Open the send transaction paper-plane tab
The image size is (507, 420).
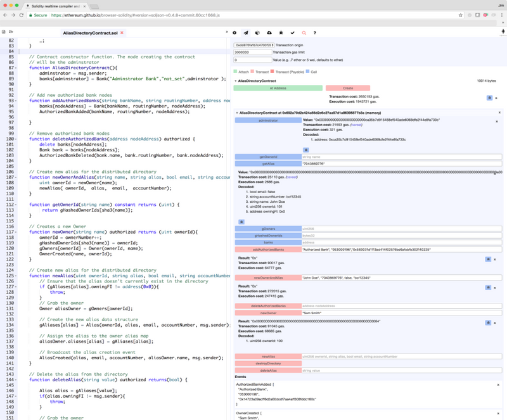coord(246,33)
